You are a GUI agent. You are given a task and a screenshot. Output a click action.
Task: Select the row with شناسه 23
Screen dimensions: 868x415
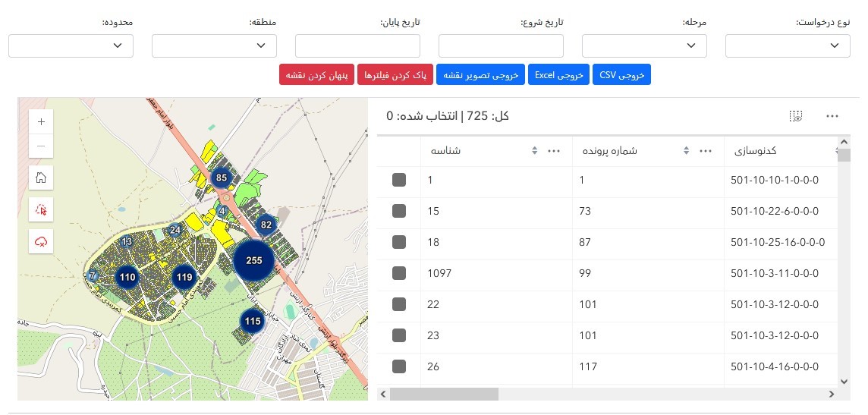coord(399,335)
